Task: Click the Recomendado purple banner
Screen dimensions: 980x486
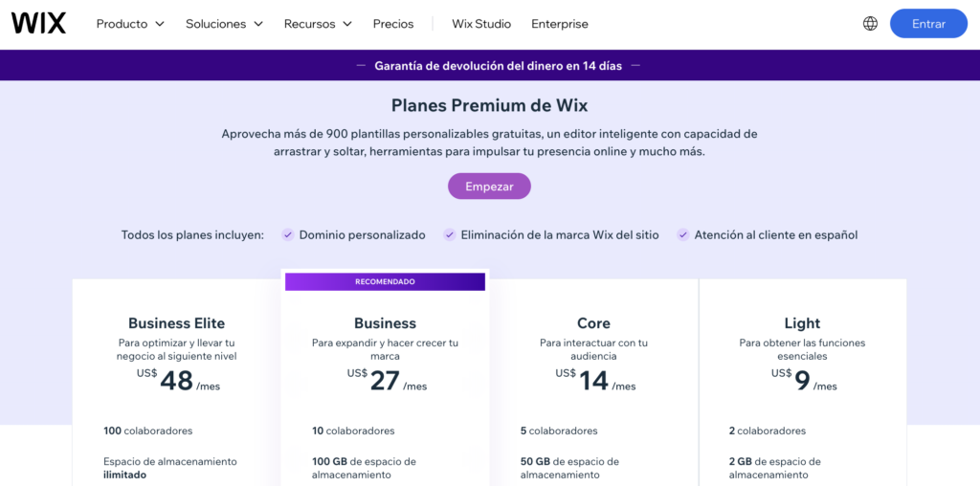Action: tap(385, 282)
